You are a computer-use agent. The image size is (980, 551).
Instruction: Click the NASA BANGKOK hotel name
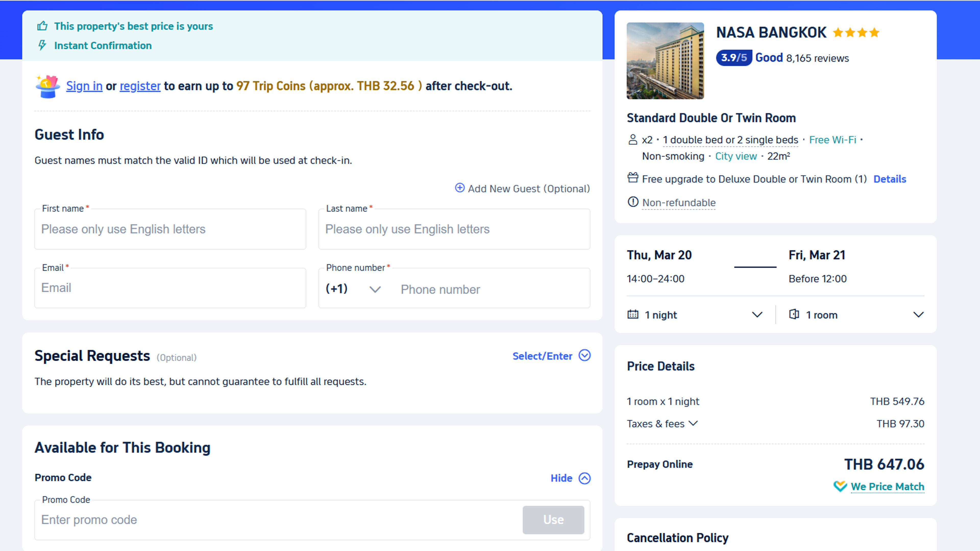(771, 33)
